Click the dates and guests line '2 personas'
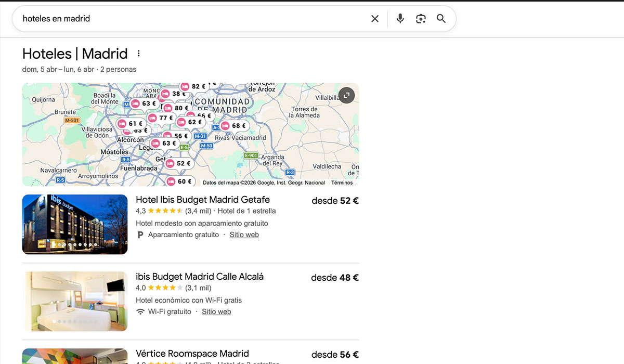 pyautogui.click(x=118, y=69)
